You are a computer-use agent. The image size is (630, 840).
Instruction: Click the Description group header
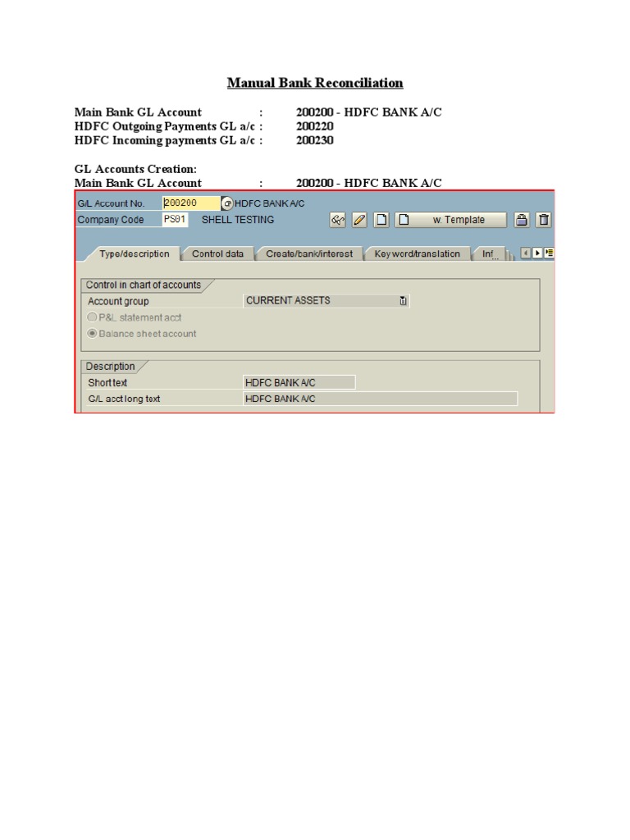pyautogui.click(x=111, y=367)
